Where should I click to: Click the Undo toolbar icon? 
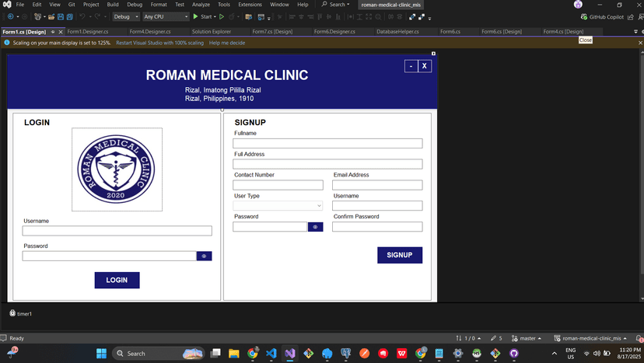(x=82, y=17)
